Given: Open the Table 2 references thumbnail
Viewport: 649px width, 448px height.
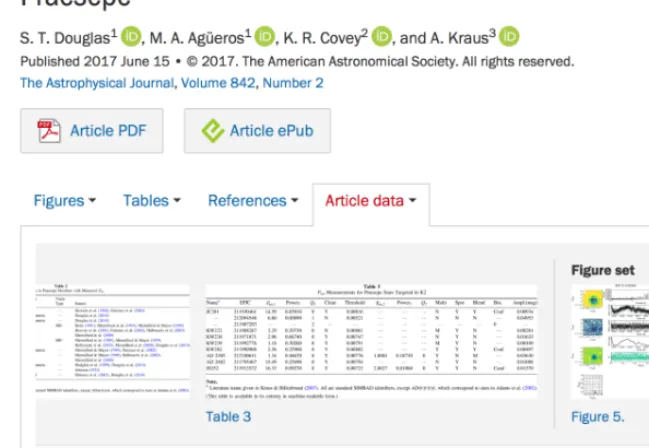Looking at the screenshot, I should coord(113,342).
